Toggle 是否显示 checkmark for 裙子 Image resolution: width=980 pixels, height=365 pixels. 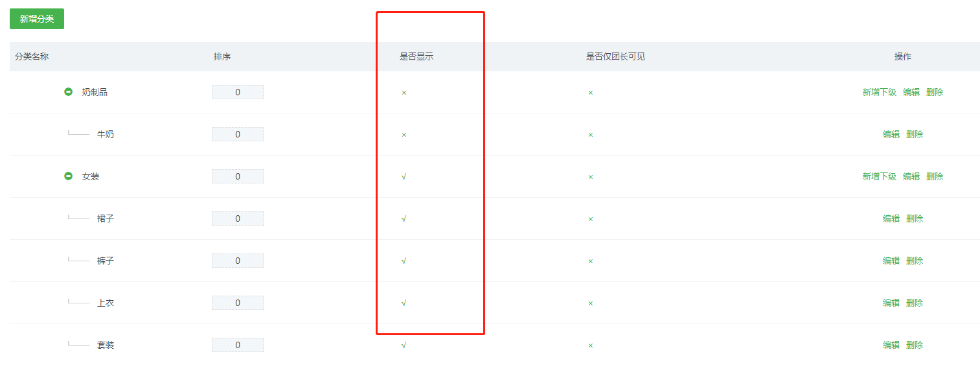(404, 218)
